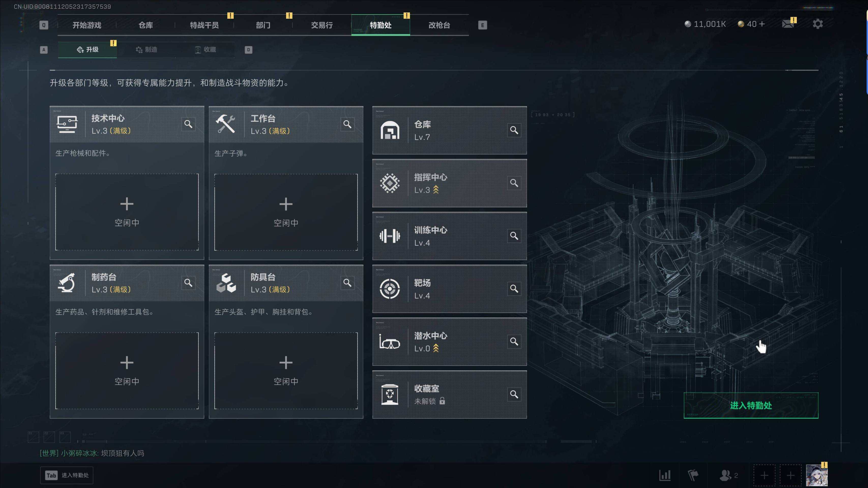Screen dimensions: 868x488
Task: Open the 改枪台 tab
Action: (439, 25)
